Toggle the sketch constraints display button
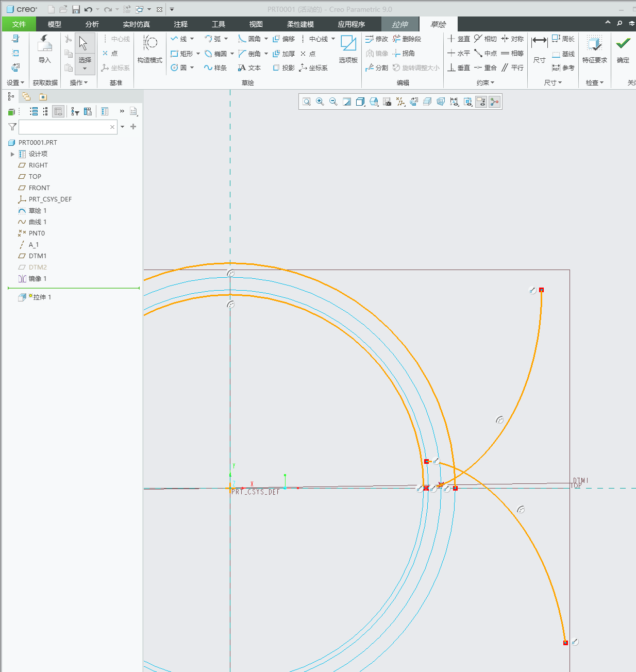 (x=481, y=102)
